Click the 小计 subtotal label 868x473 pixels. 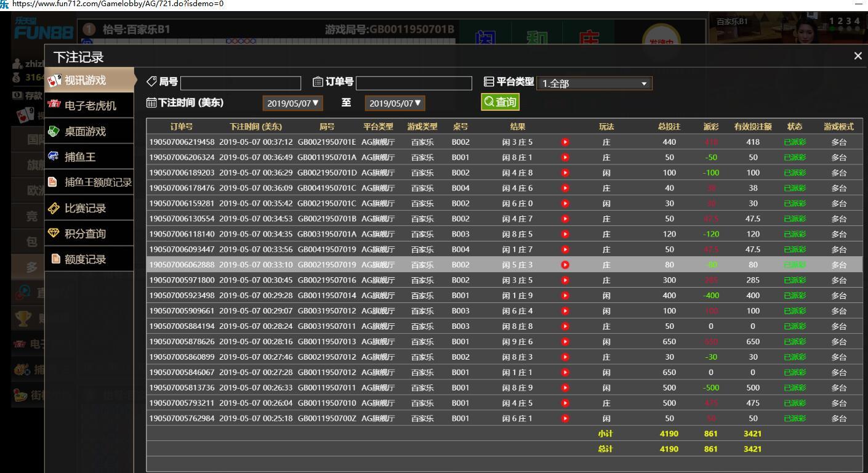tap(605, 434)
